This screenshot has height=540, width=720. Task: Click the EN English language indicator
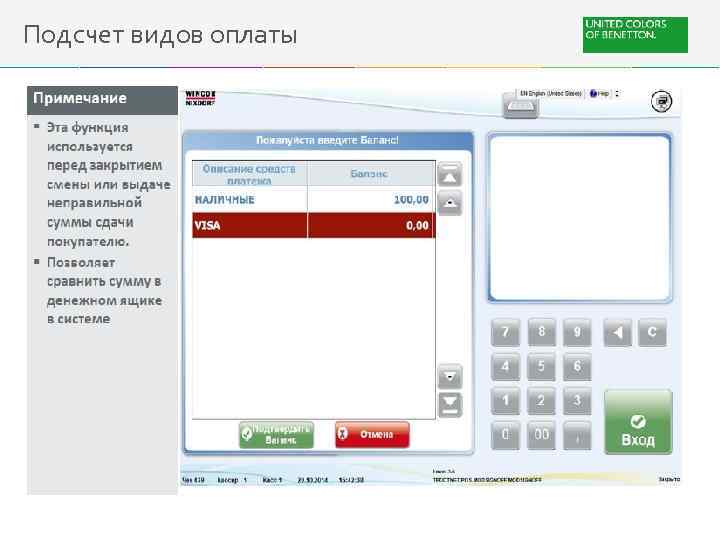click(x=551, y=94)
